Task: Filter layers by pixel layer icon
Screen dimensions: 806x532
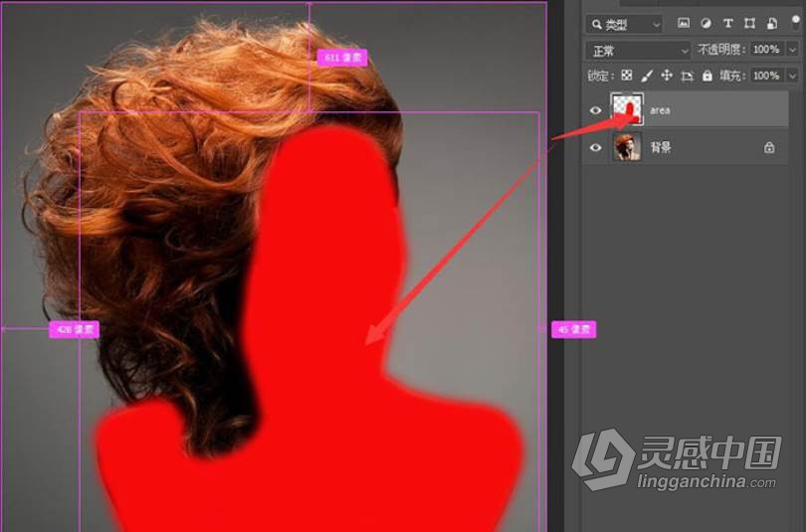Action: [x=684, y=23]
